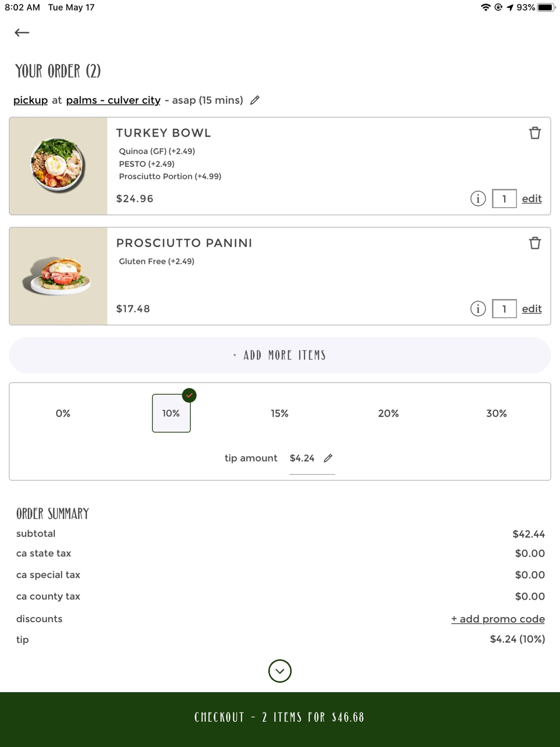Screen dimensions: 560x747
Task: Expand order summary with down chevron
Action: (x=280, y=671)
